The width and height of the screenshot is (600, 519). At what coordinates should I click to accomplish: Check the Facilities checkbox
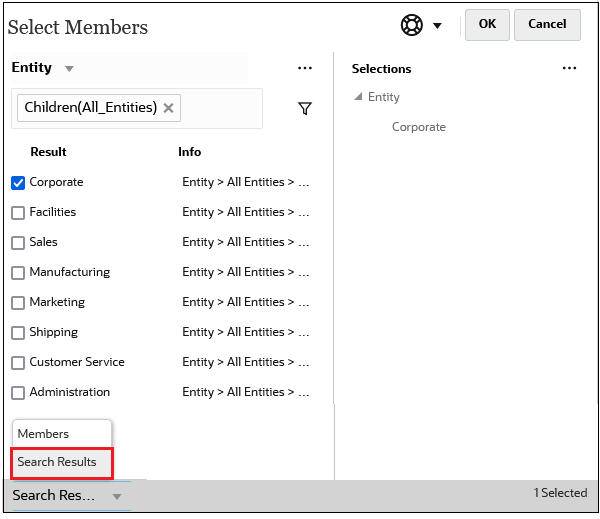coord(18,213)
